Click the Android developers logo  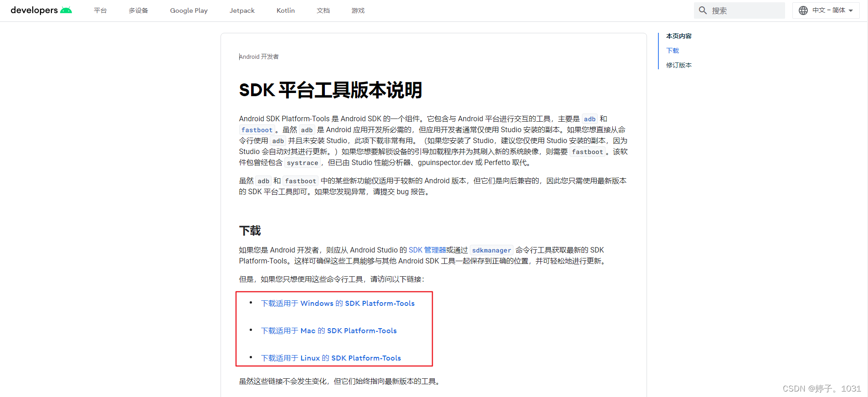(41, 10)
